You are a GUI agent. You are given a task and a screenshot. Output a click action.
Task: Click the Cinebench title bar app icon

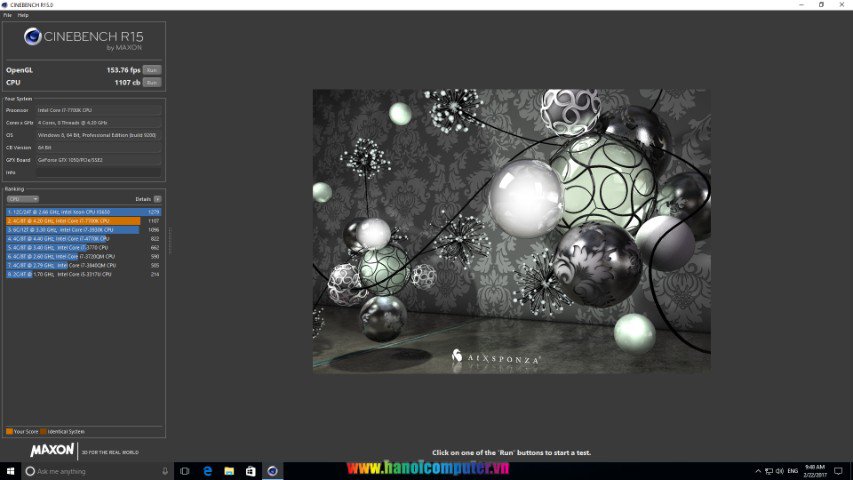[x=4, y=5]
